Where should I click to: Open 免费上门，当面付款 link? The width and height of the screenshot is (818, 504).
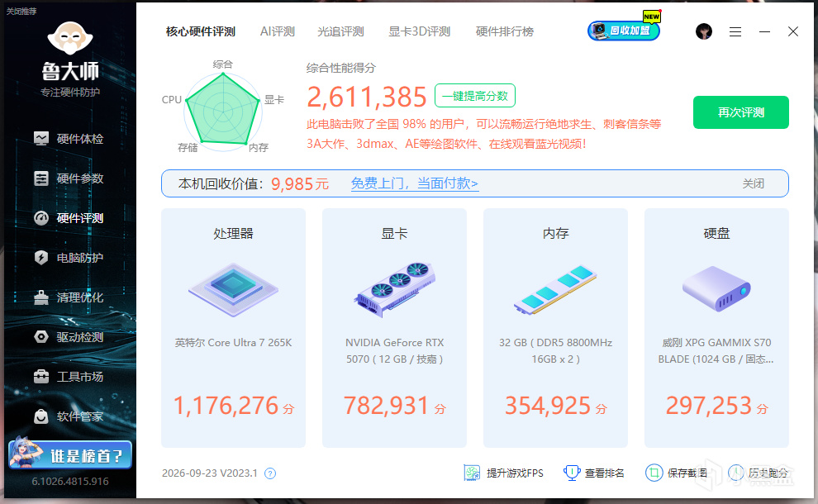415,183
